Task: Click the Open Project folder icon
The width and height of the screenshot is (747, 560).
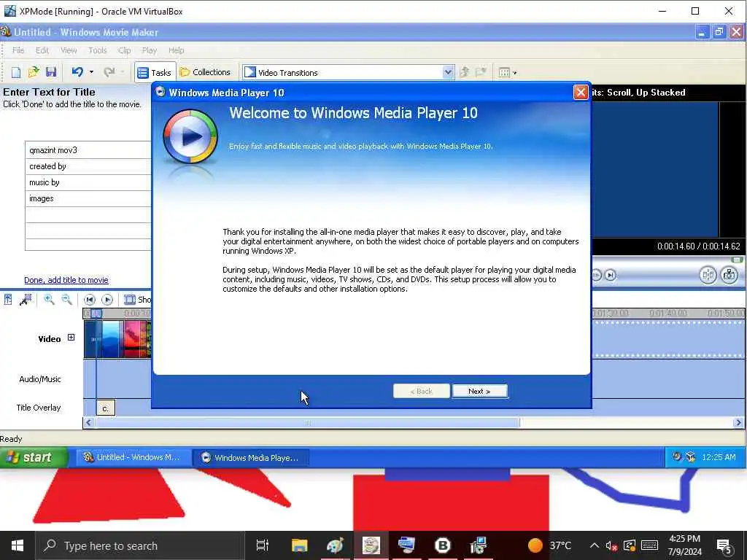Action: point(34,72)
